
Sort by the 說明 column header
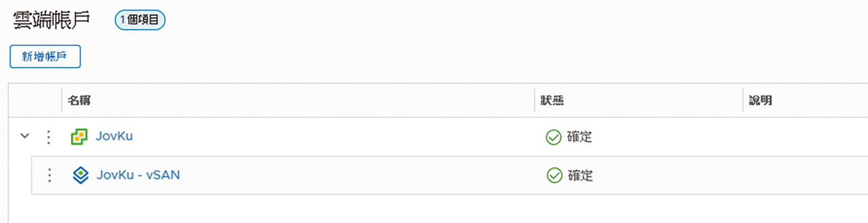pyautogui.click(x=760, y=100)
